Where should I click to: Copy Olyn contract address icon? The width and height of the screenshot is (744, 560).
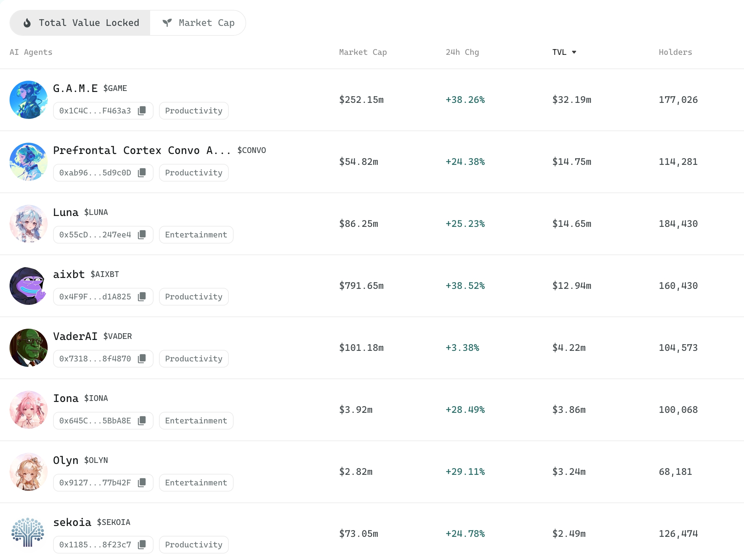tap(142, 483)
